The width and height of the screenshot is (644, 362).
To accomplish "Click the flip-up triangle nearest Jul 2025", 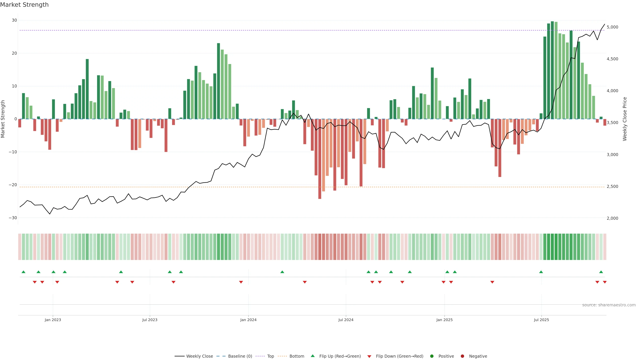I will (x=541, y=272).
